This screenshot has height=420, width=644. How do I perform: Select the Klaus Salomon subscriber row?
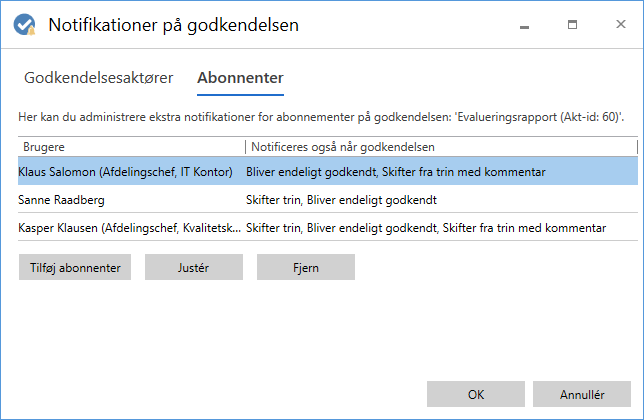pos(125,172)
